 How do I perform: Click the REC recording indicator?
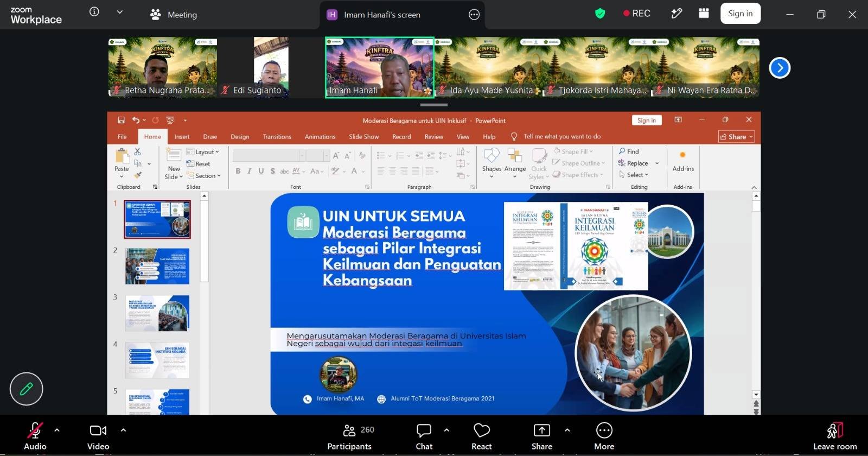click(x=636, y=14)
